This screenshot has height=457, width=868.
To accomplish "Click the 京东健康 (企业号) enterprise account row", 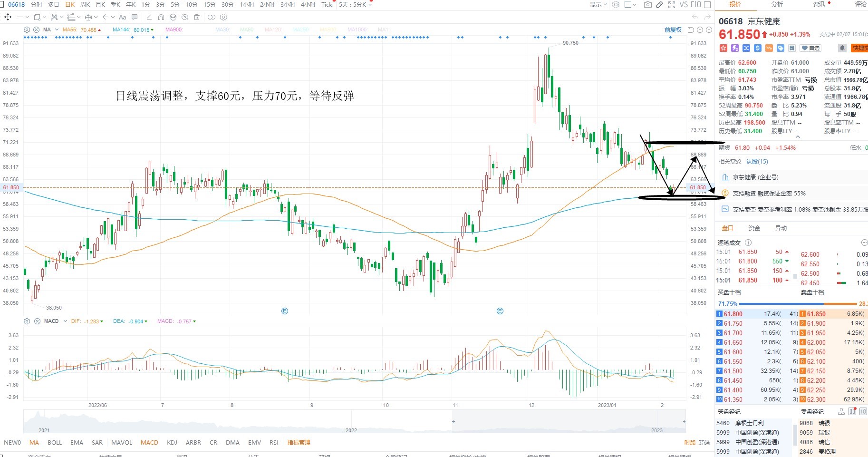I will [x=791, y=177].
